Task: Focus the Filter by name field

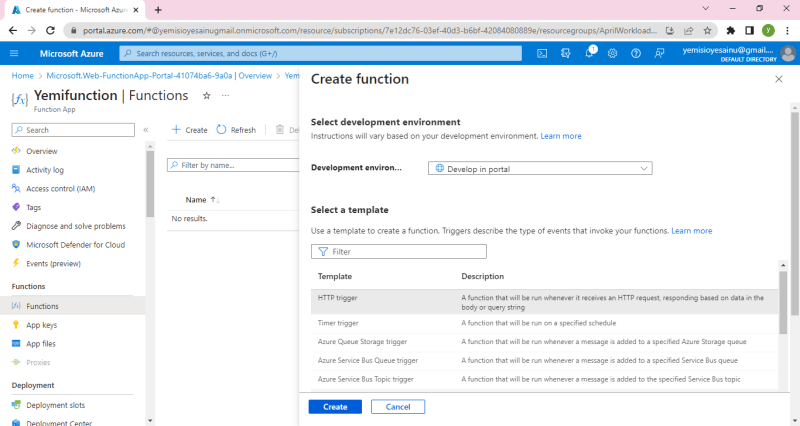Action: (233, 165)
